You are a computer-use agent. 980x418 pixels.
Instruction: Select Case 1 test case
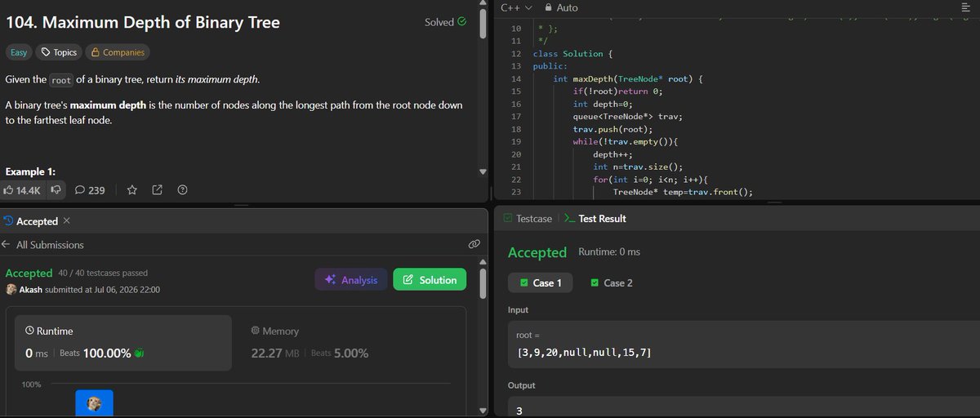[x=541, y=282]
